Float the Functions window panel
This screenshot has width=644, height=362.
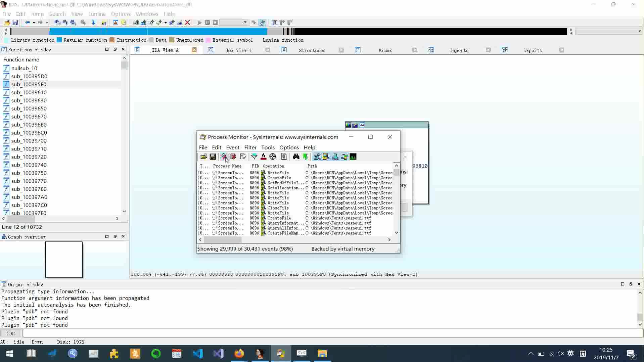click(115, 49)
